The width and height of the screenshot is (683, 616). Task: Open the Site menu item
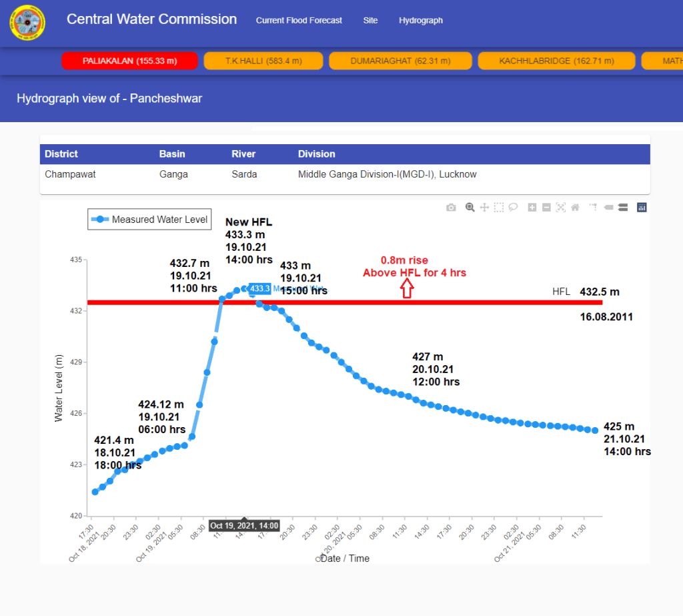(370, 21)
